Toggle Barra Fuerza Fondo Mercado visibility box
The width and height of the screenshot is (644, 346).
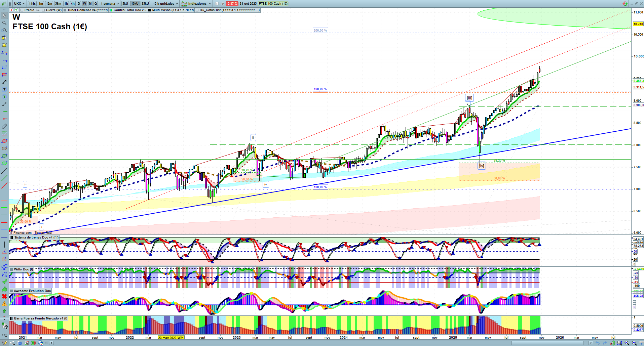pos(11,318)
